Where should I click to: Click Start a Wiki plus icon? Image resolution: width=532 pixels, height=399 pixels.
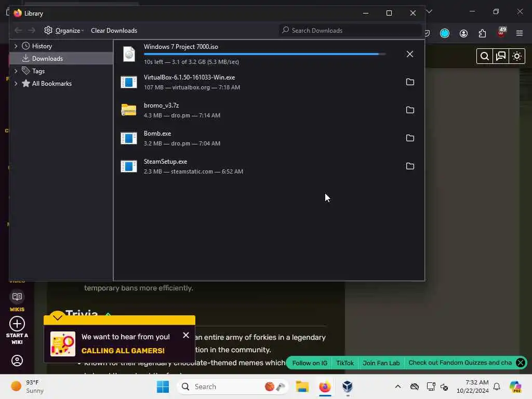17,324
